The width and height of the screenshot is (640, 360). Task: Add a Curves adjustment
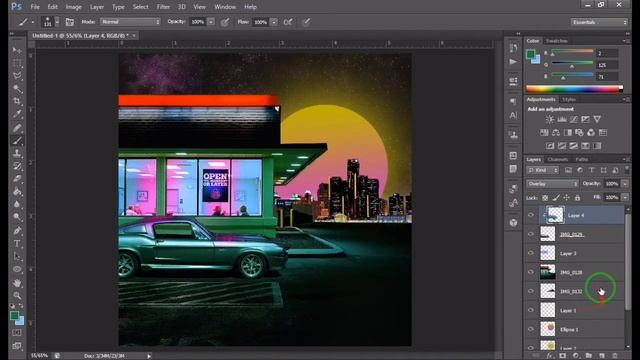click(573, 119)
